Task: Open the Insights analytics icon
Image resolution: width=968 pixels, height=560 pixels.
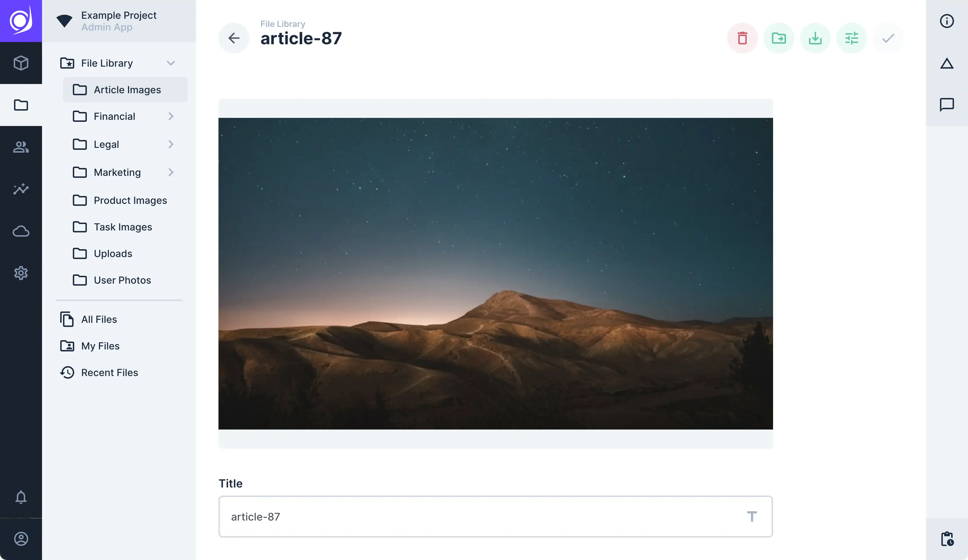Action: [21, 189]
